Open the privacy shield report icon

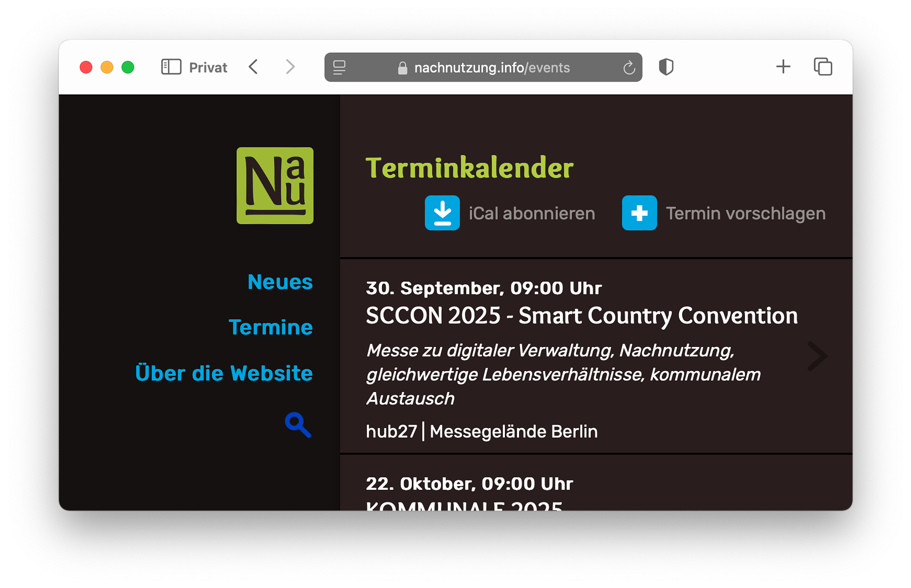click(666, 67)
